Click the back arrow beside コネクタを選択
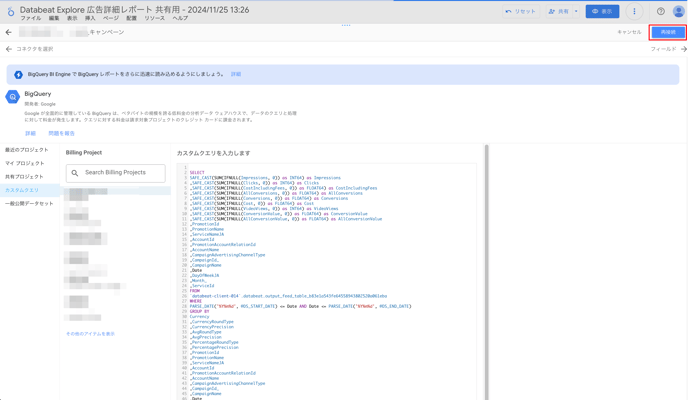This screenshot has width=688, height=400. coord(8,49)
